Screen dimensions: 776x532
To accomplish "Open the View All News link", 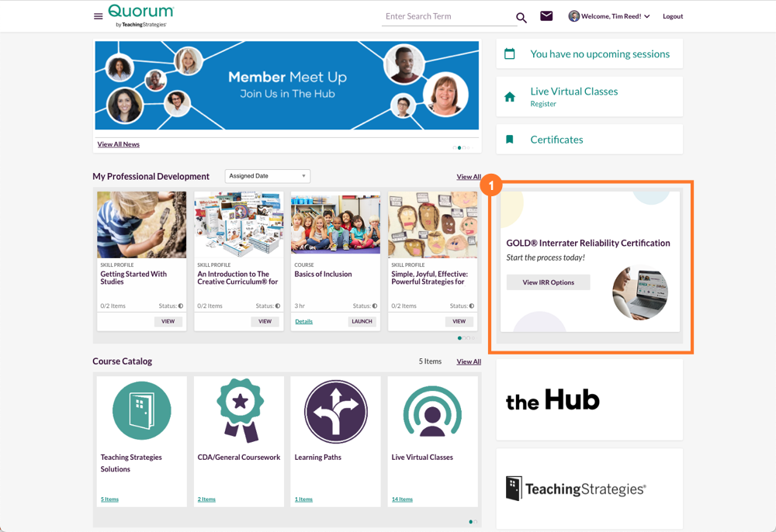I will (118, 144).
